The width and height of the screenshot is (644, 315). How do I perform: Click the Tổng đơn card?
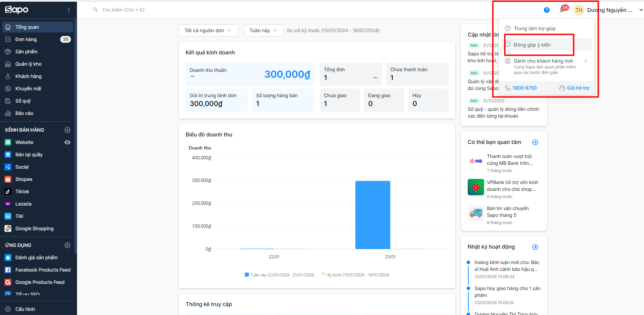point(351,74)
